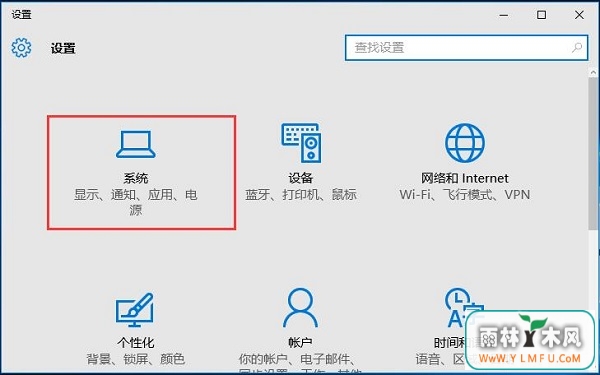Maximize the 设置 window

[x=541, y=15]
